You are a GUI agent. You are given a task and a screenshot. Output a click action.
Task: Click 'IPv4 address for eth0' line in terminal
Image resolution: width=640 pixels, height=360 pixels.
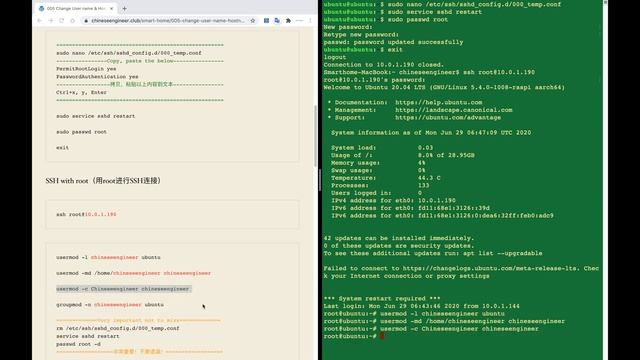click(x=393, y=200)
